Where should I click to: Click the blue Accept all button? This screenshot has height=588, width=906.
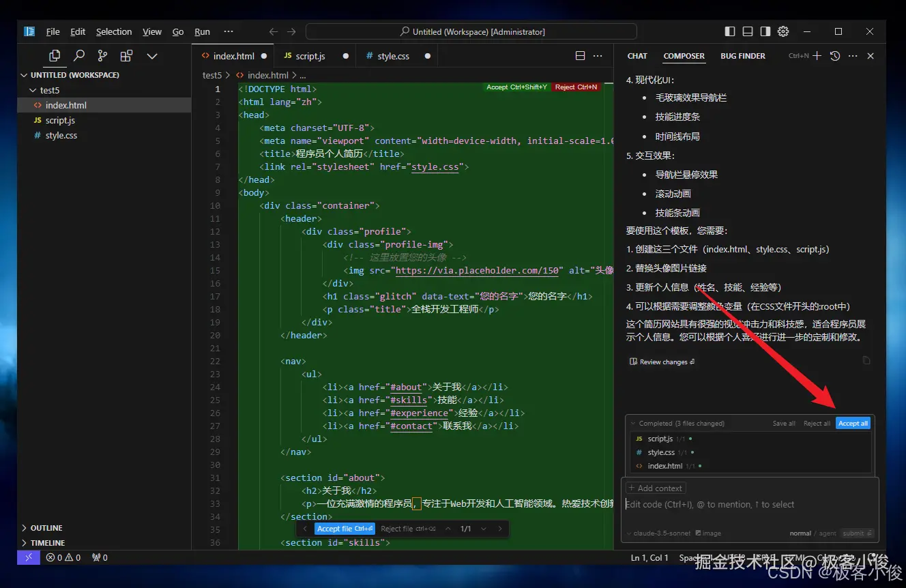point(853,423)
